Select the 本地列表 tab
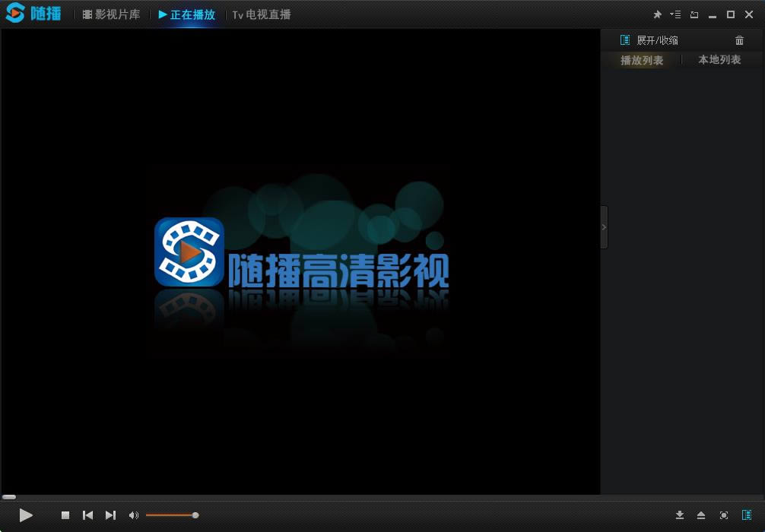Image resolution: width=765 pixels, height=532 pixels. pyautogui.click(x=719, y=59)
